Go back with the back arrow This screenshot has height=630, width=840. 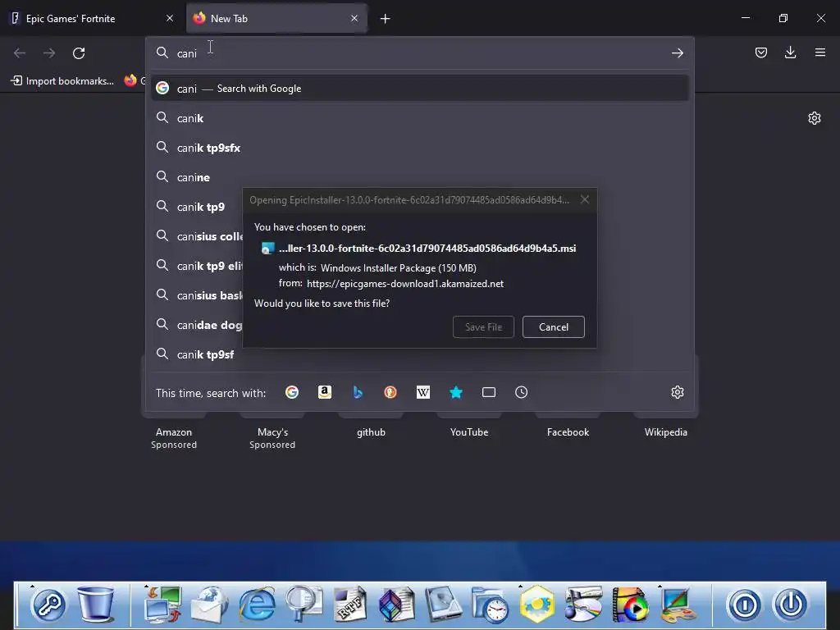tap(20, 53)
